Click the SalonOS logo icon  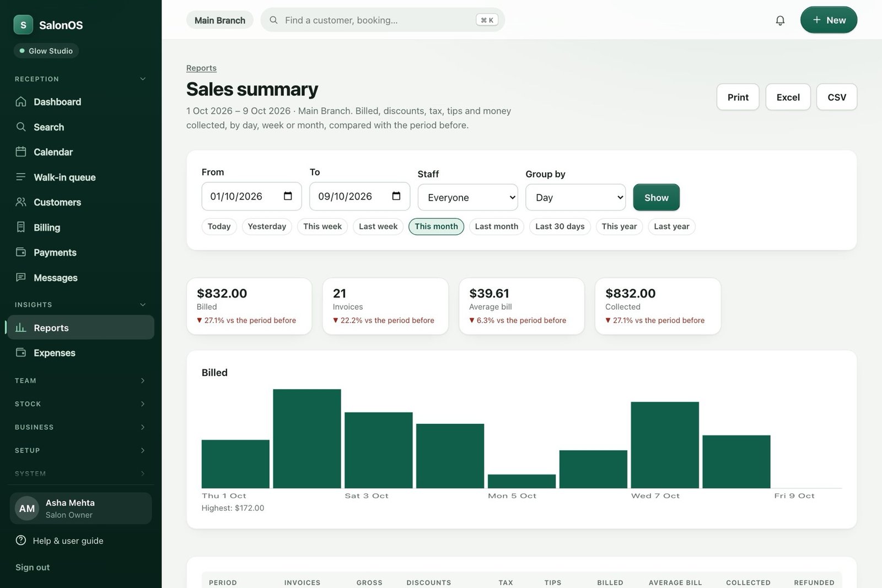click(23, 25)
